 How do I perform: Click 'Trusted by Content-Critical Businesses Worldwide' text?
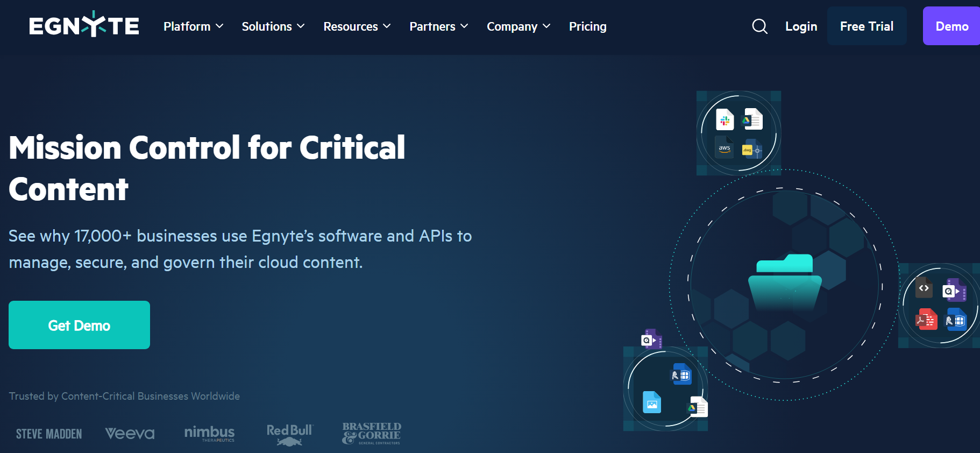pos(124,396)
